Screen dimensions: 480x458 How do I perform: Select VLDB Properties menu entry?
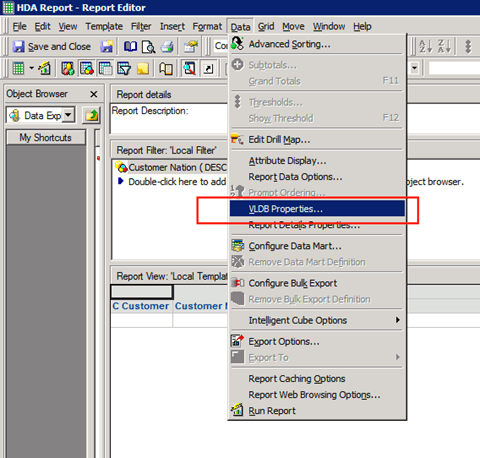pyautogui.click(x=317, y=209)
